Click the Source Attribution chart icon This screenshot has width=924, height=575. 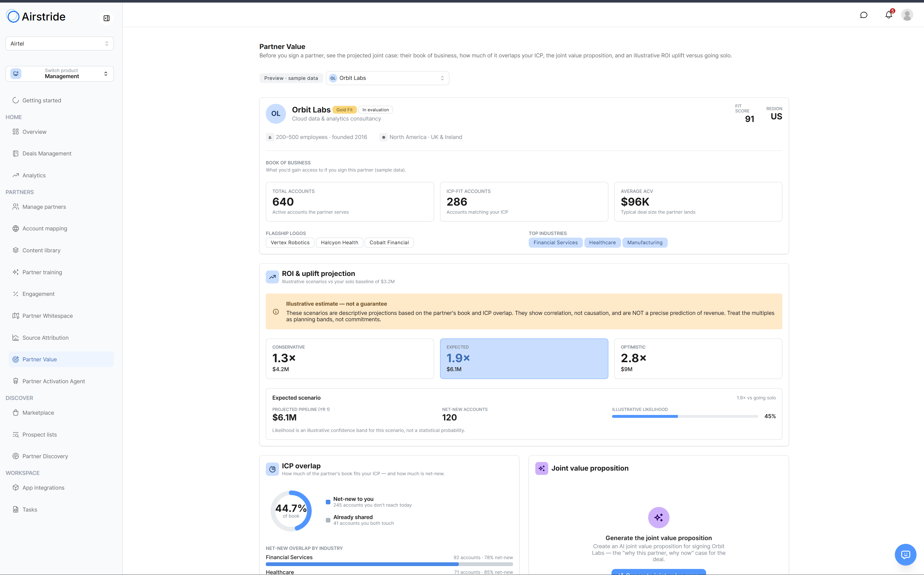[16, 338]
